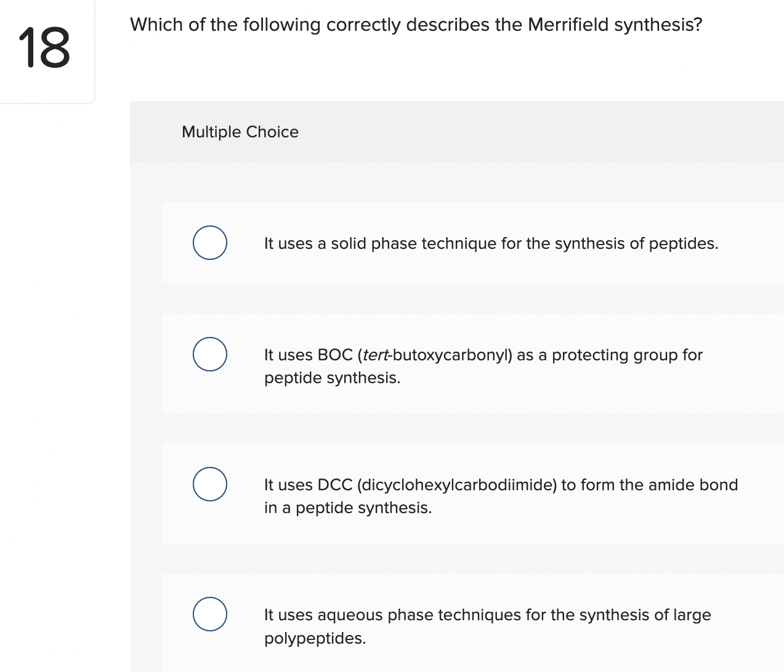Screen dimensions: 784x672
Task: Click the answer text mentioning solid phase peptides
Action: click(x=491, y=243)
